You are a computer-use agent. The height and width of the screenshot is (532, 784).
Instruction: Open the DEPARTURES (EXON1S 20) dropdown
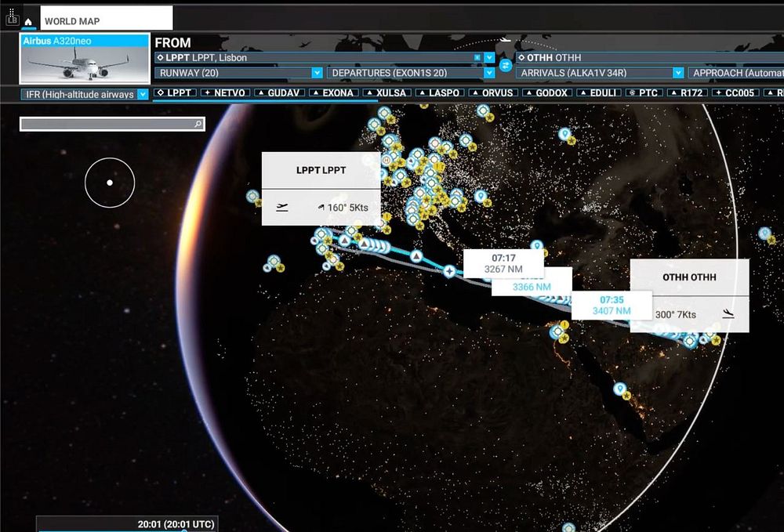411,73
